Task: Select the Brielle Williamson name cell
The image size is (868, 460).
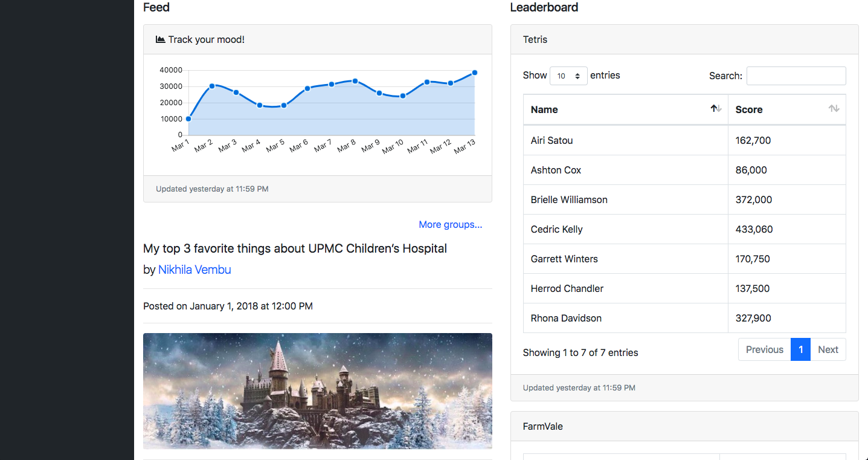Action: point(626,199)
